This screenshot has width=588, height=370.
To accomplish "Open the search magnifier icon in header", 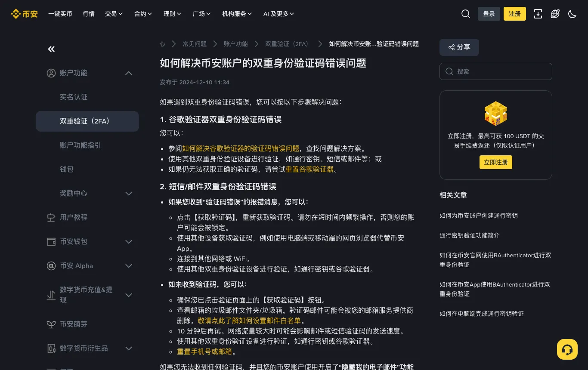I will (x=465, y=14).
